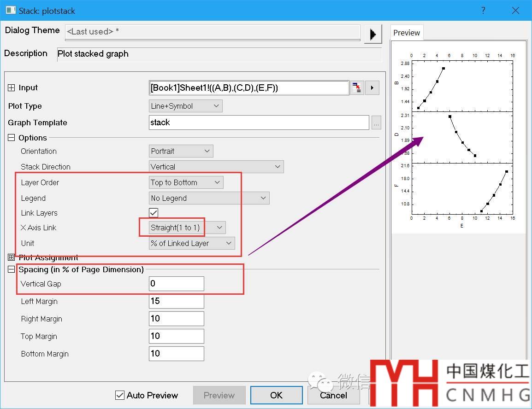
Task: Click the Input range selector icon
Action: tap(357, 88)
